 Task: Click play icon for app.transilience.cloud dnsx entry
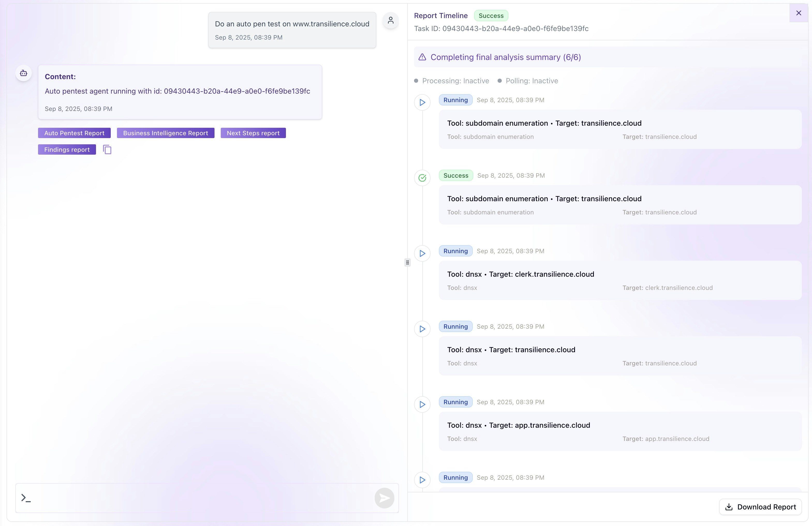point(422,404)
